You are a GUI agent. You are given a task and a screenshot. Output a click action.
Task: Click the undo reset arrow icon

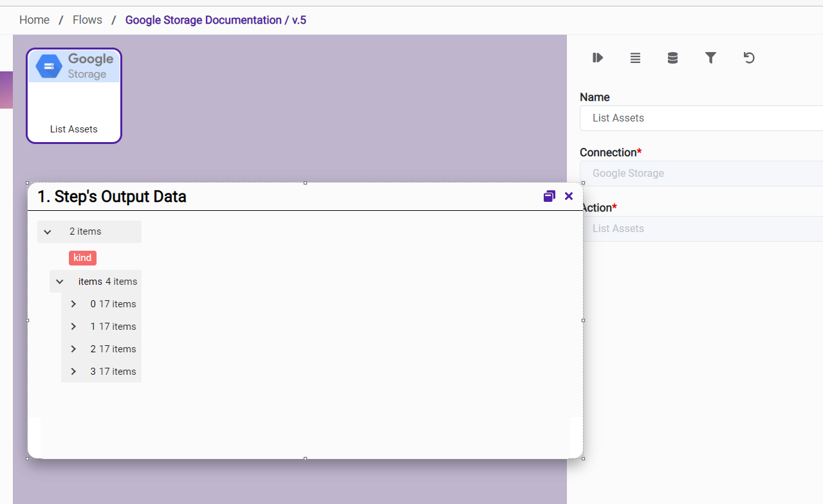pos(749,58)
